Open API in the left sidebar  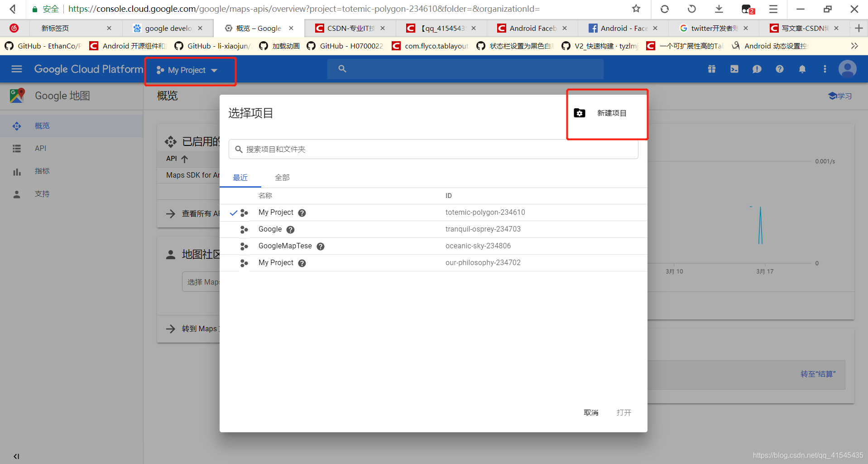pos(72,149)
